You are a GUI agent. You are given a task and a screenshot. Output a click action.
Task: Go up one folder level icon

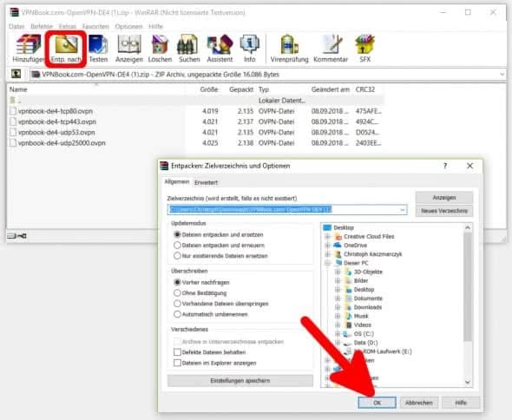pos(16,74)
